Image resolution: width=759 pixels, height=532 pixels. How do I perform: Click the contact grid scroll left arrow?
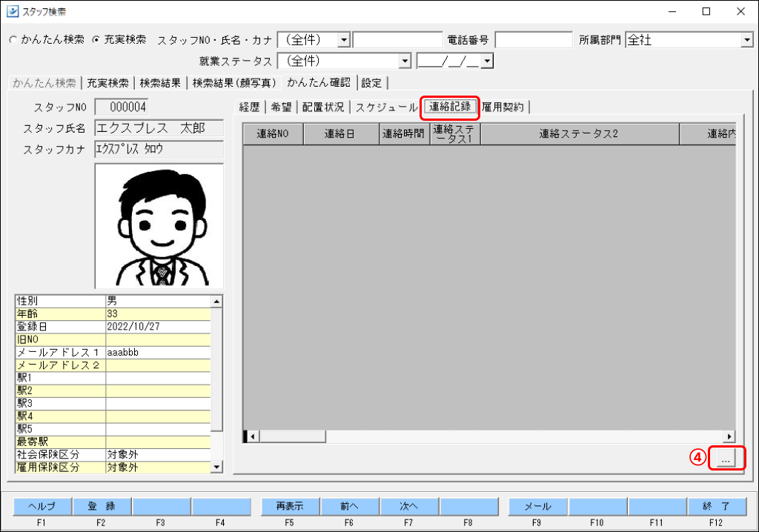pos(252,436)
